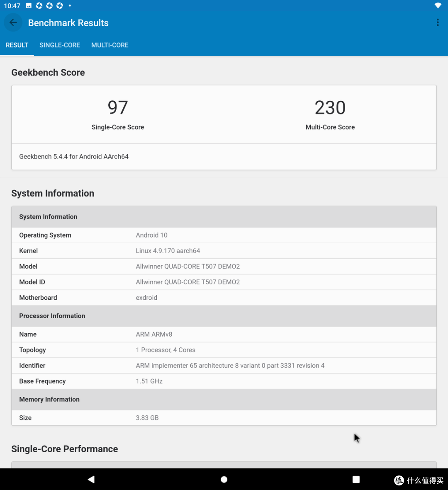The height and width of the screenshot is (490, 448).
Task: Tap the Geekbench Score heading
Action: coord(48,73)
